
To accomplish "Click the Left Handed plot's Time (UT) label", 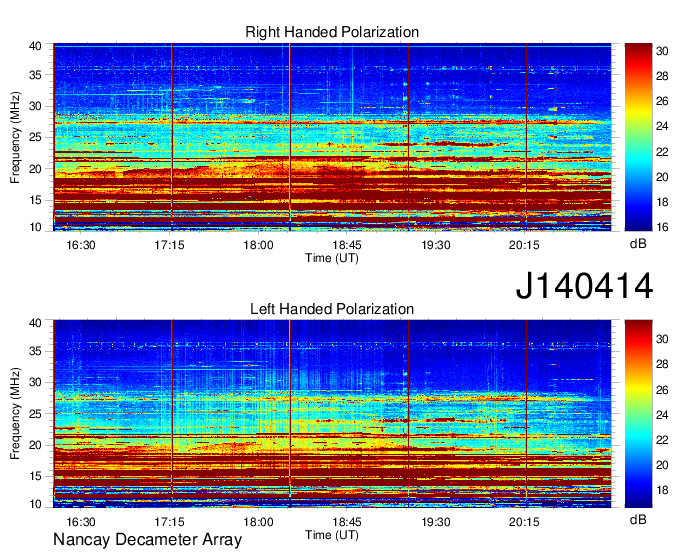I will pos(332,535).
